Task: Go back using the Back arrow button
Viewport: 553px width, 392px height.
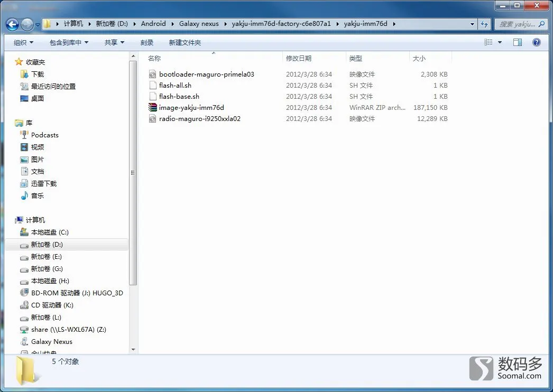Action: tap(12, 24)
